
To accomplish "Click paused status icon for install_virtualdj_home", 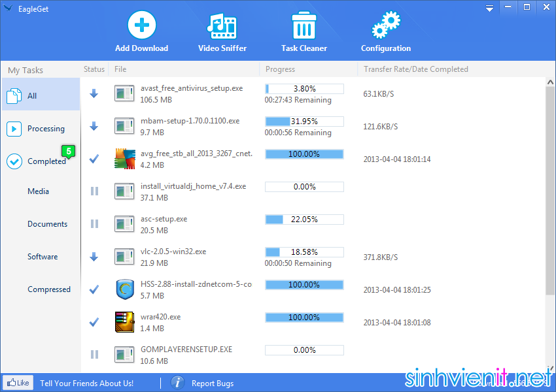I will coord(94,191).
